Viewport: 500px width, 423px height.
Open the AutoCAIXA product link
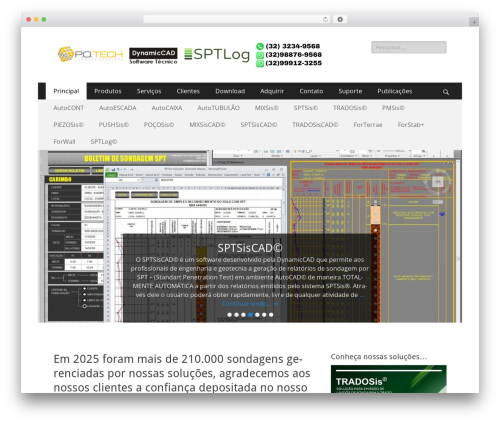coord(167,108)
